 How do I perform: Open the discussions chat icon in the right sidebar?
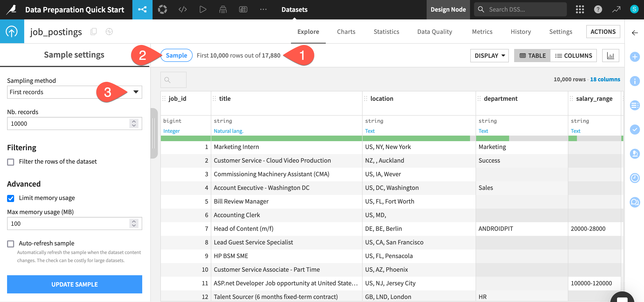(635, 202)
